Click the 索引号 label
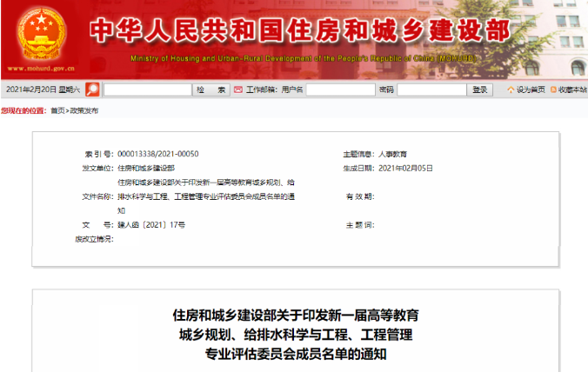 pyautogui.click(x=99, y=154)
